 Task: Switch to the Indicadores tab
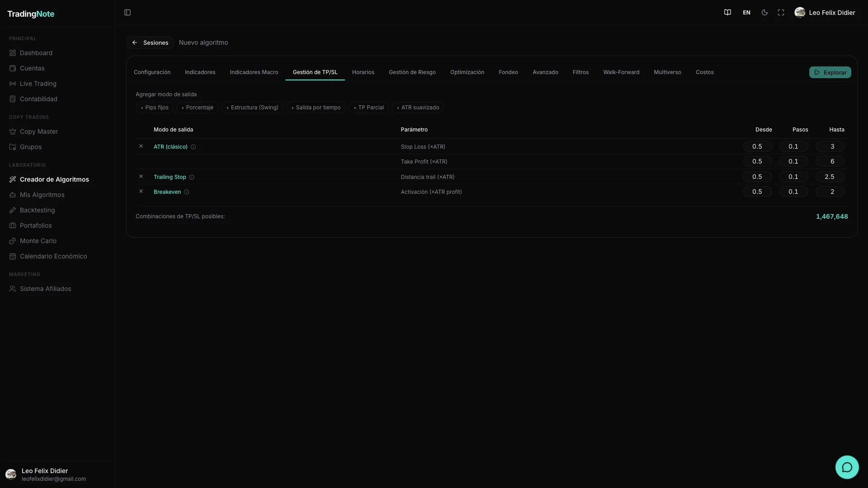(200, 72)
